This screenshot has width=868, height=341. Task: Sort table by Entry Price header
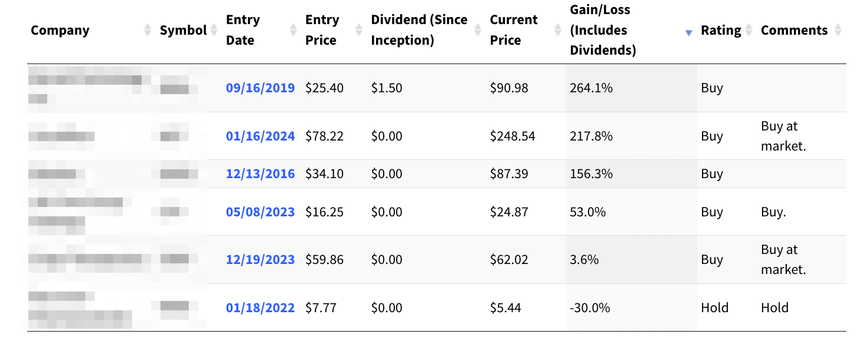click(322, 30)
